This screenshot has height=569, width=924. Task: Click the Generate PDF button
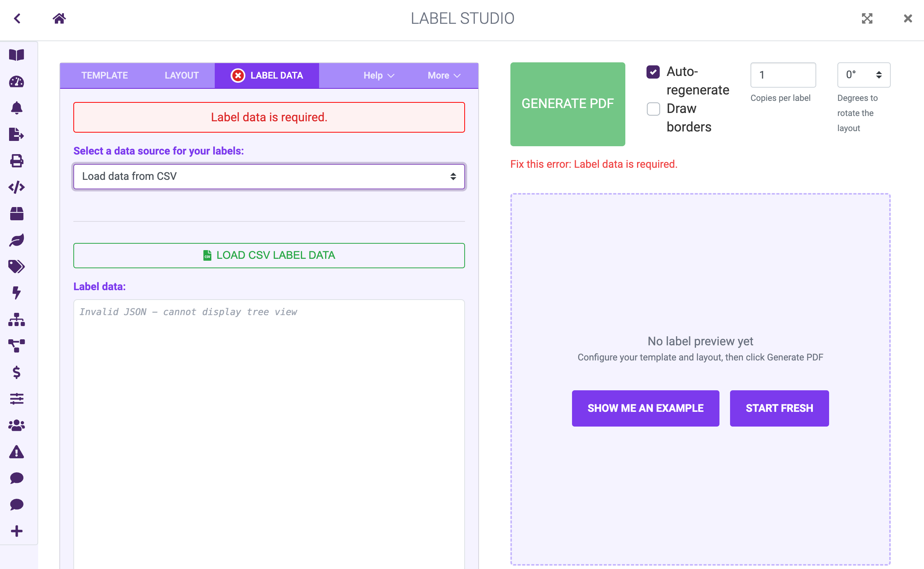(x=567, y=104)
